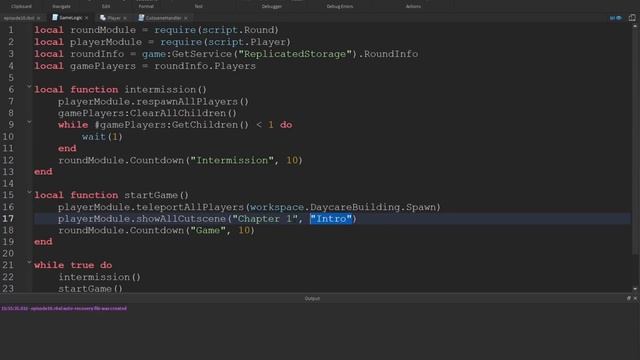The image size is (640, 360).
Task: Close the CutsceneHandler tab
Action: click(186, 18)
